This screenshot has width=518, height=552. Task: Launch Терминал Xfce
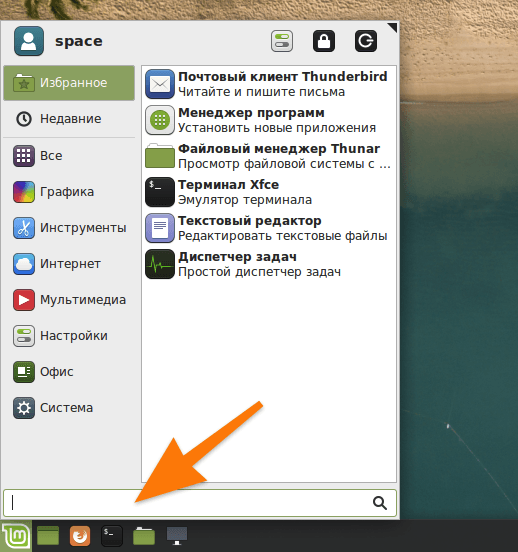coord(269,192)
